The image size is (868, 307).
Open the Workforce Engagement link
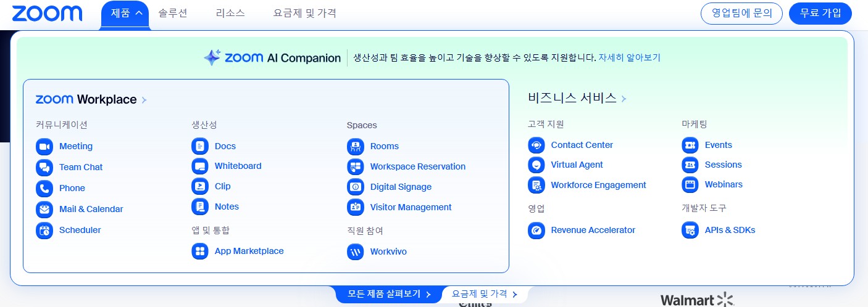point(599,186)
